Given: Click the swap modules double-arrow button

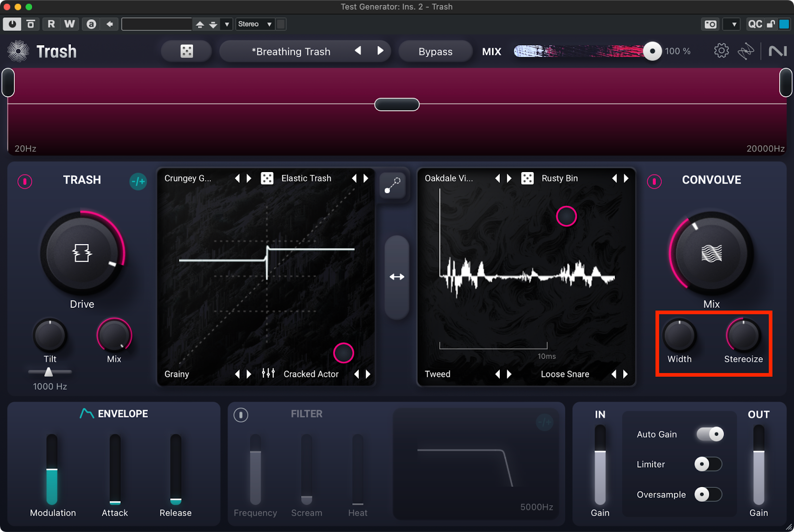Looking at the screenshot, I should (397, 277).
